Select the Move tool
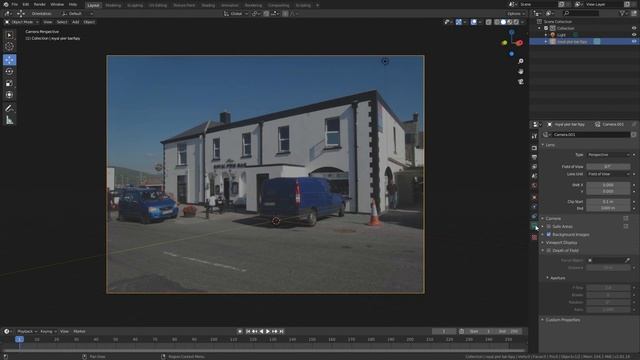This screenshot has width=640, height=360. [9, 60]
